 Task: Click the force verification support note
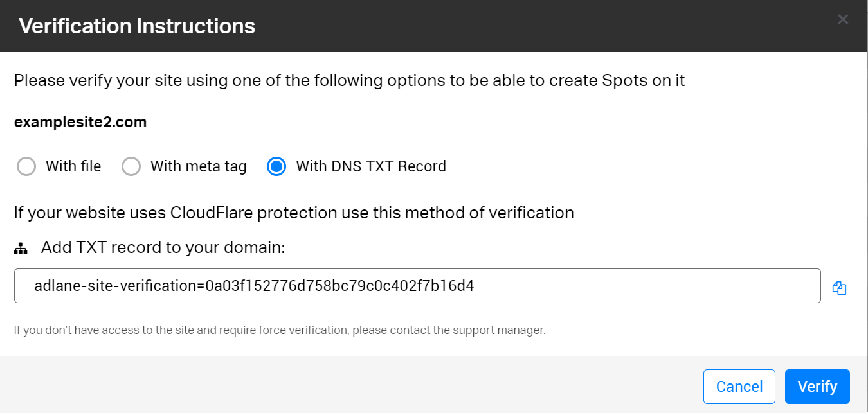pyautogui.click(x=280, y=331)
